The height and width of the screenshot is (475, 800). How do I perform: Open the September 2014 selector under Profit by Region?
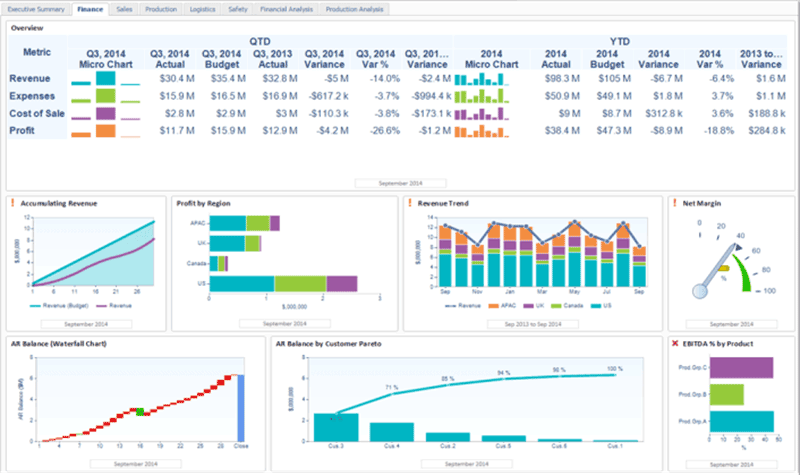point(285,323)
